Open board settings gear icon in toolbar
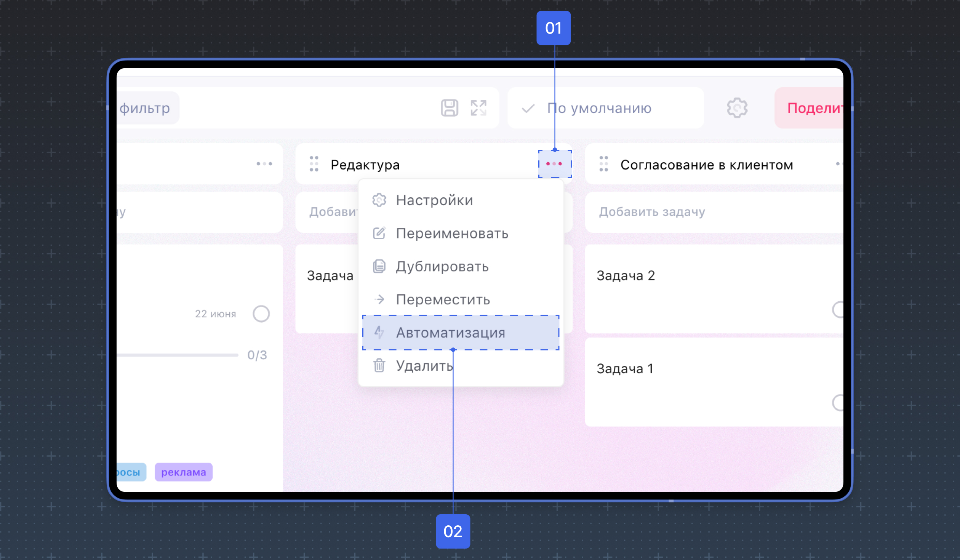The image size is (960, 560). click(x=737, y=108)
